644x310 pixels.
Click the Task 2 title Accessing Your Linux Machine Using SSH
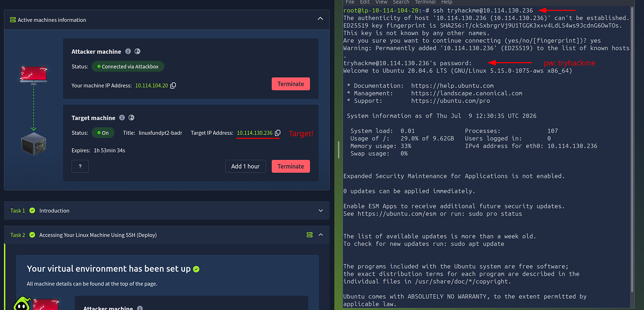(x=98, y=235)
